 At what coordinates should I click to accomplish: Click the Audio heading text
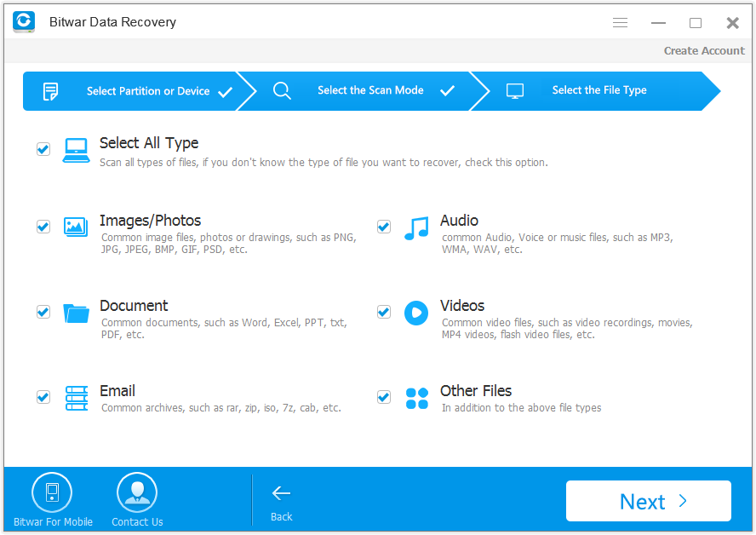(x=459, y=221)
